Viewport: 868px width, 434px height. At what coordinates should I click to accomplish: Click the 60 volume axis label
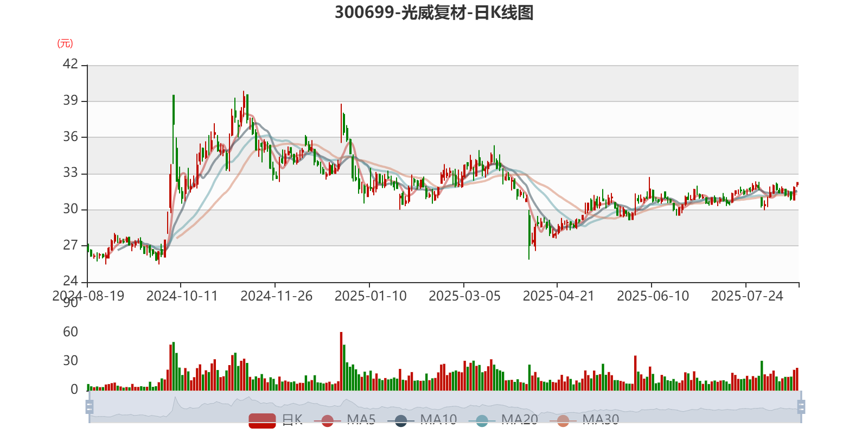71,332
